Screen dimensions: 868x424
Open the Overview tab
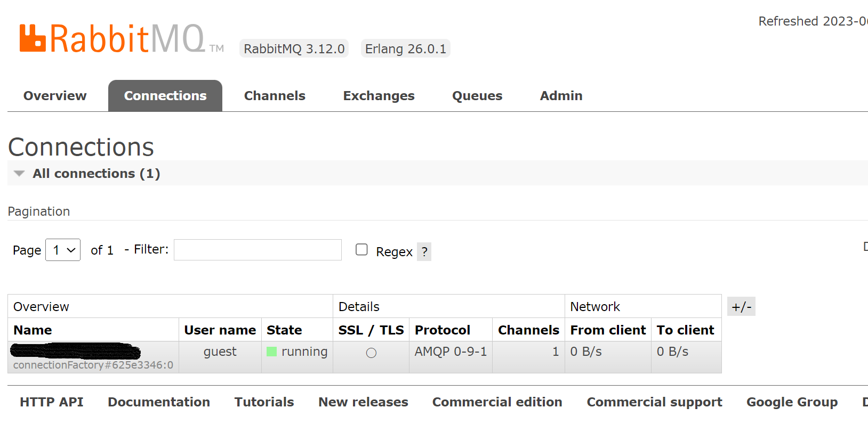tap(55, 96)
